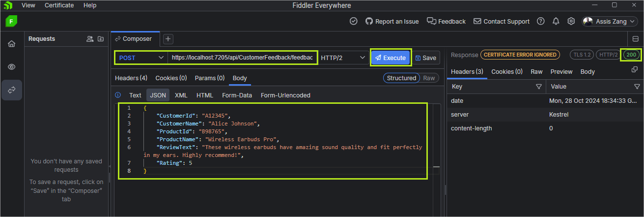This screenshot has width=644, height=217.
Task: Select the server header row
Action: click(545, 114)
